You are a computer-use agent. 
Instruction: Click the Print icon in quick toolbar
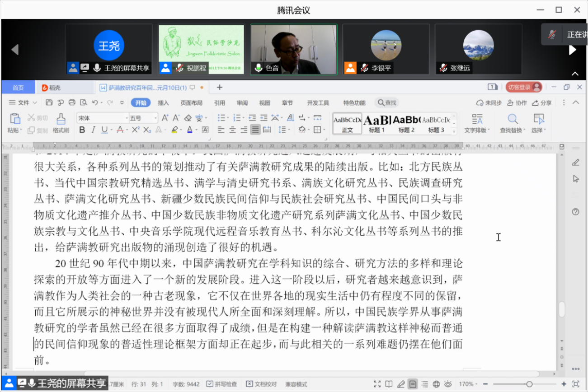coord(72,103)
